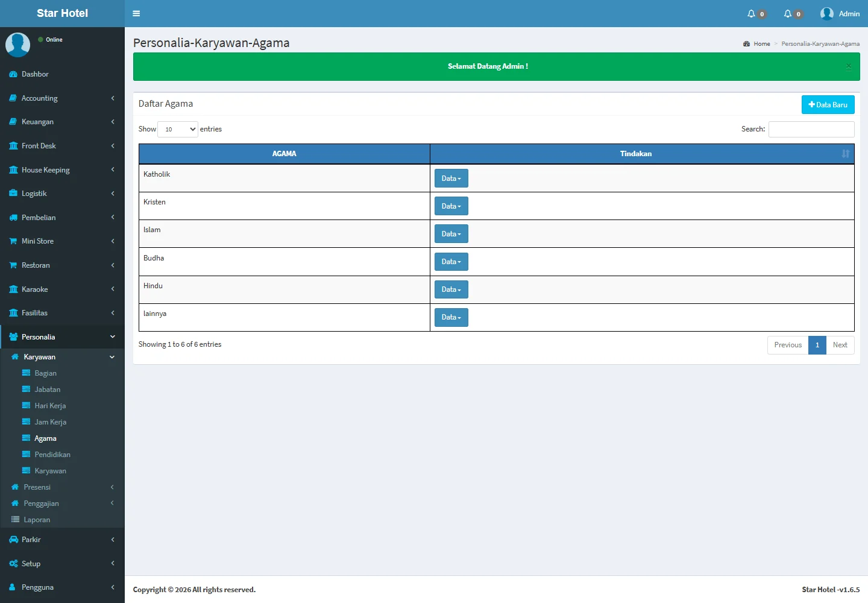Open the Jabatan submenu item
Screen dimensions: 868x603
(x=47, y=390)
